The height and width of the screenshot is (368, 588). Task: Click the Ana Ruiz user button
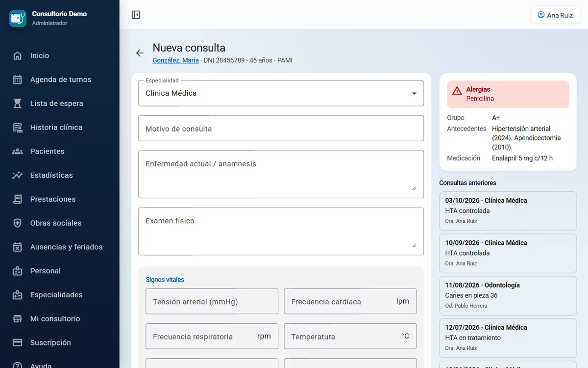[x=556, y=15]
